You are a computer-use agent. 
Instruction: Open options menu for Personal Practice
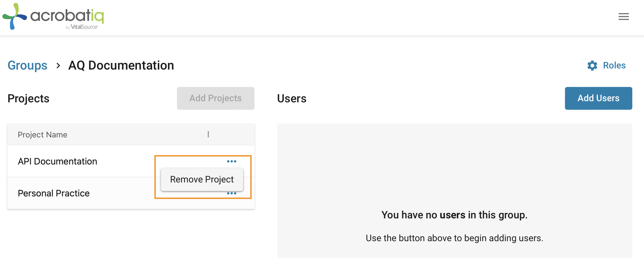(x=231, y=193)
